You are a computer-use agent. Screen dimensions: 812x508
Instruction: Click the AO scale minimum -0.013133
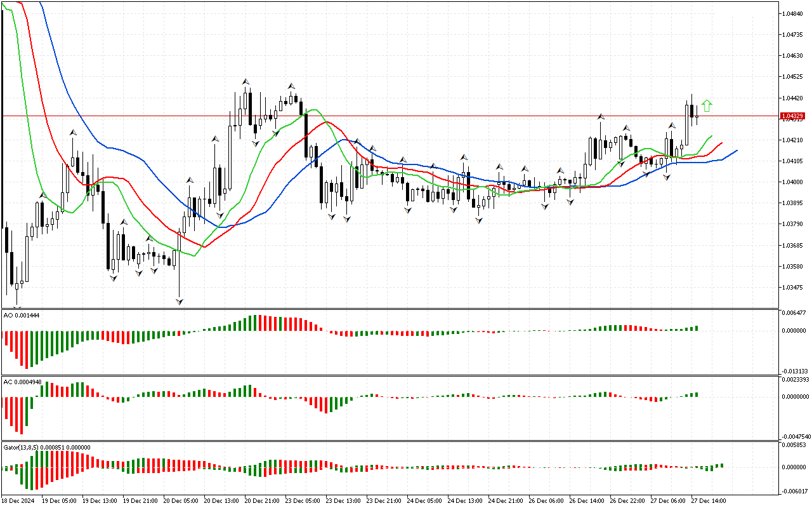[x=794, y=371]
